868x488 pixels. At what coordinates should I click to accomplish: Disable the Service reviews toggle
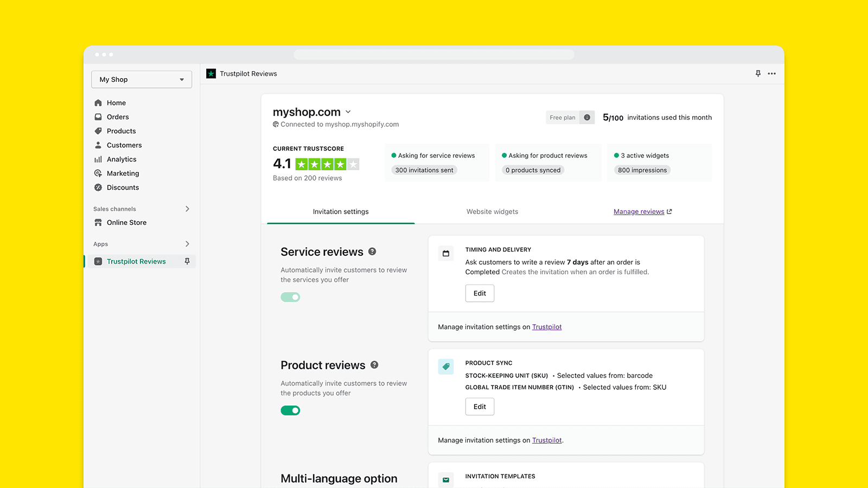coord(290,297)
